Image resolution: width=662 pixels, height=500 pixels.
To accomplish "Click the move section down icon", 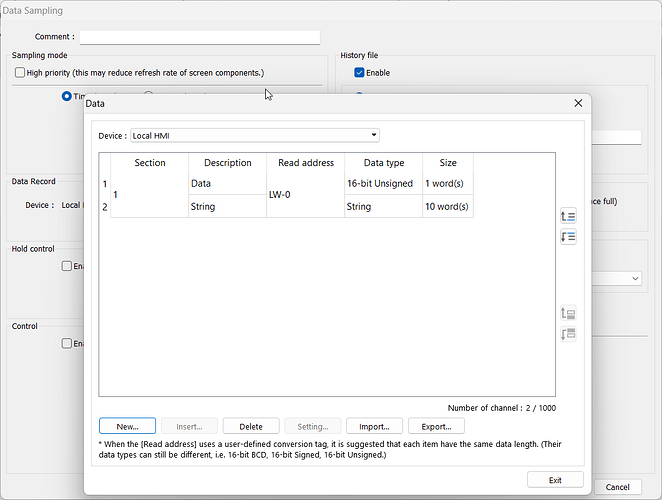I will coord(568,334).
